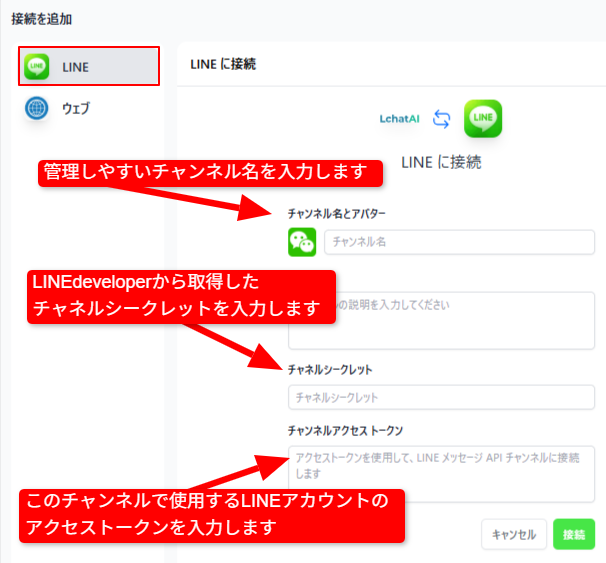Click the large LINE logo beside the sync arrows
This screenshot has width=606, height=563.
click(483, 119)
